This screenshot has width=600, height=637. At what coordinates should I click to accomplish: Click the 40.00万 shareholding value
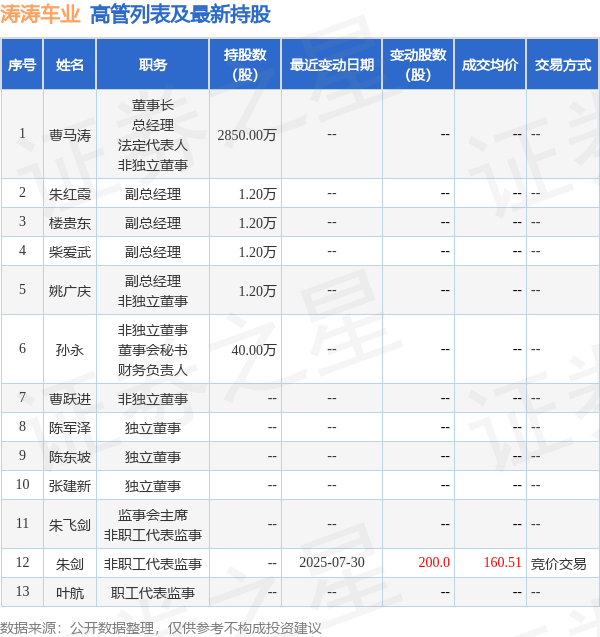254,350
